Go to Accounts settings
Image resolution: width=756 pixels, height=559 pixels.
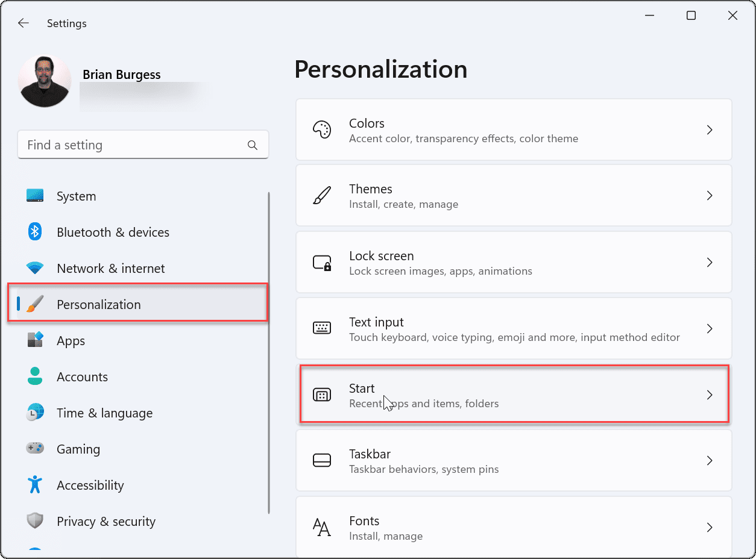coord(82,377)
